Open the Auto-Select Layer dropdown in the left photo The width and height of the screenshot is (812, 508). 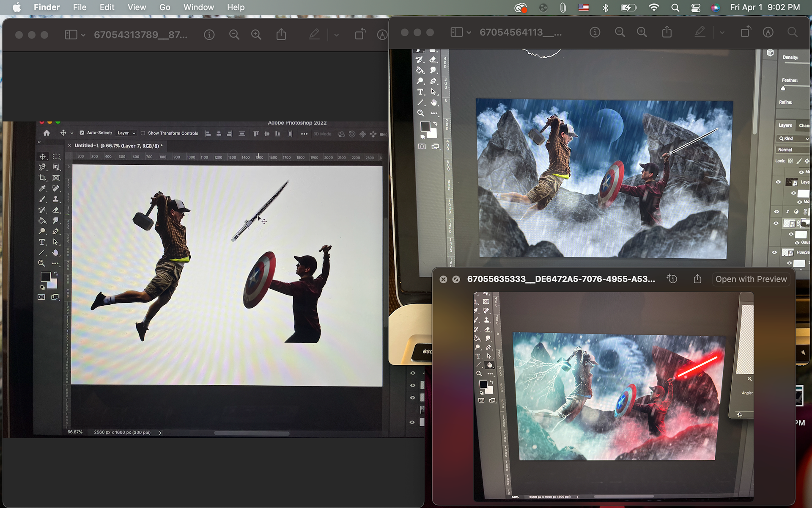(x=126, y=133)
